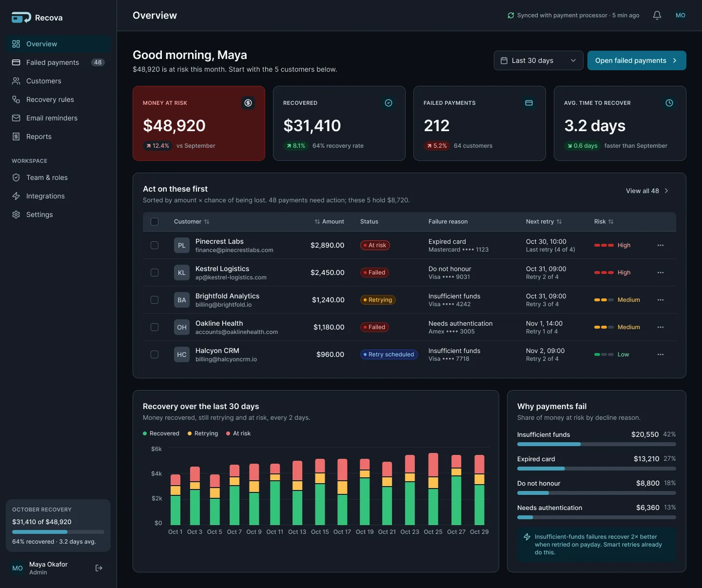Click the checkmark icon on Recovered card
The image size is (702, 588).
pos(389,103)
